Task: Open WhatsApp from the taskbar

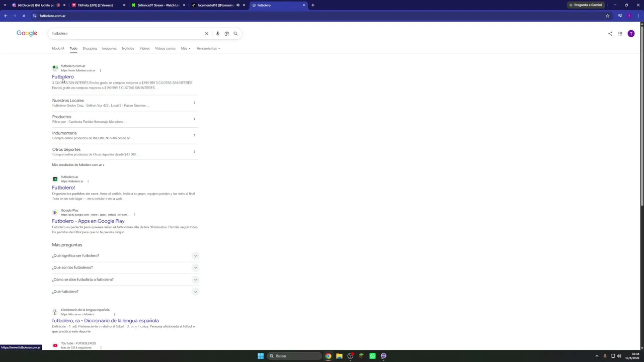Action: coord(372,356)
